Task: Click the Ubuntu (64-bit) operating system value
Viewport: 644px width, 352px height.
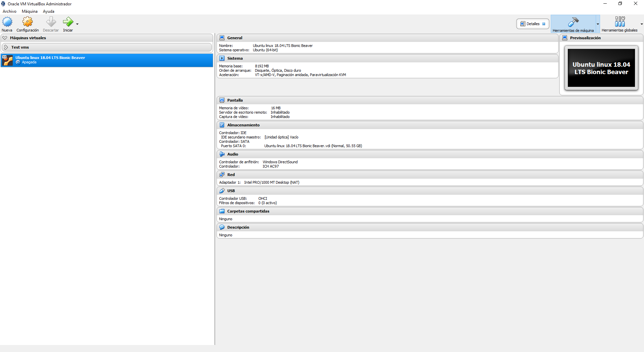Action: click(265, 50)
